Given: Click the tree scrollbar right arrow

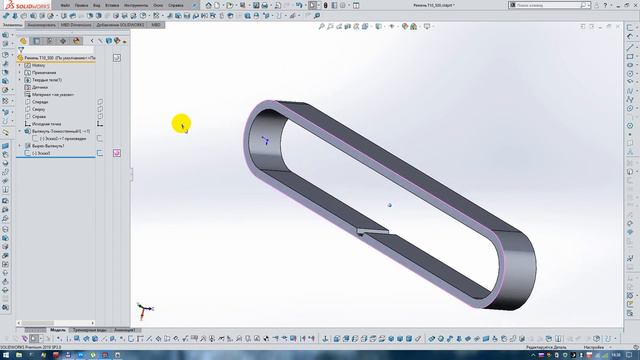Looking at the screenshot, I should click(93, 323).
